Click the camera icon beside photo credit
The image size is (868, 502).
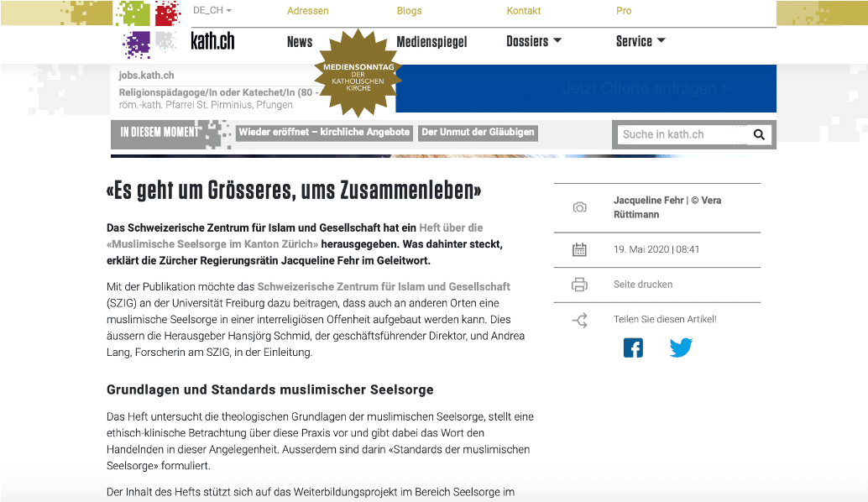pyautogui.click(x=579, y=207)
